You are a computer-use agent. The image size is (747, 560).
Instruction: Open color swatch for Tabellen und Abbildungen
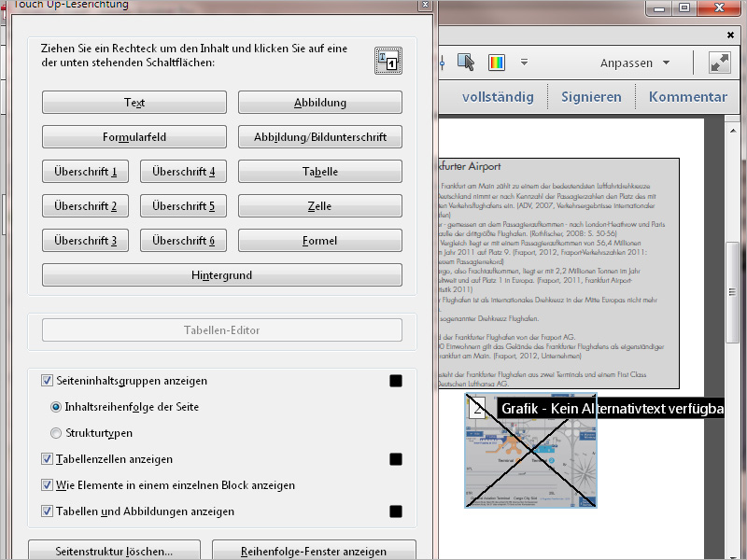(395, 511)
